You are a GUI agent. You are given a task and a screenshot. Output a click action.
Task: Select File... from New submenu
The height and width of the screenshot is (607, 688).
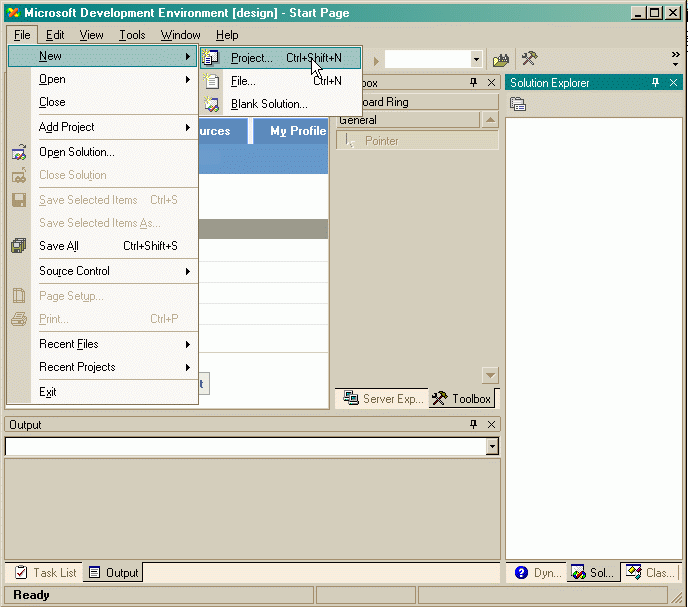click(x=281, y=81)
